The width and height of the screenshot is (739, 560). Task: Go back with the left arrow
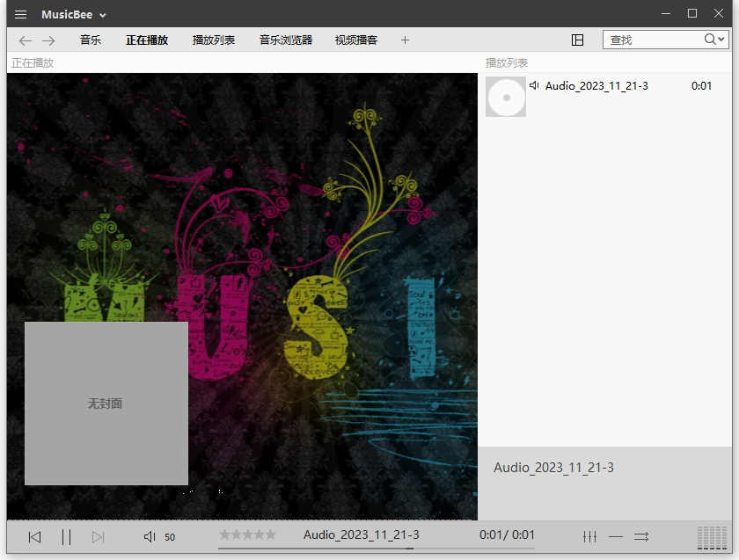(26, 40)
